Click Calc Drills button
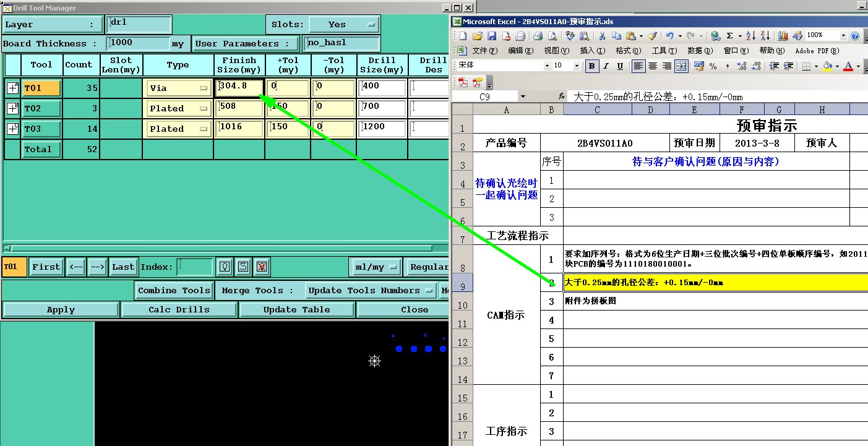 pyautogui.click(x=179, y=309)
